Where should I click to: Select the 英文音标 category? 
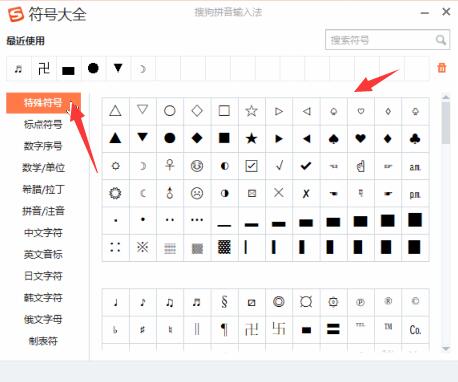pos(43,254)
